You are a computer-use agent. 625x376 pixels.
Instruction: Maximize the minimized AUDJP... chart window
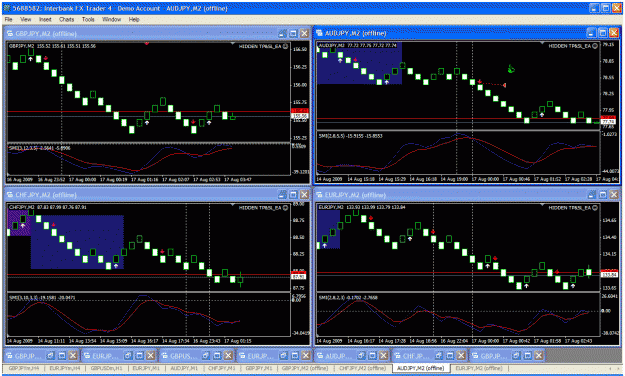click(372, 355)
